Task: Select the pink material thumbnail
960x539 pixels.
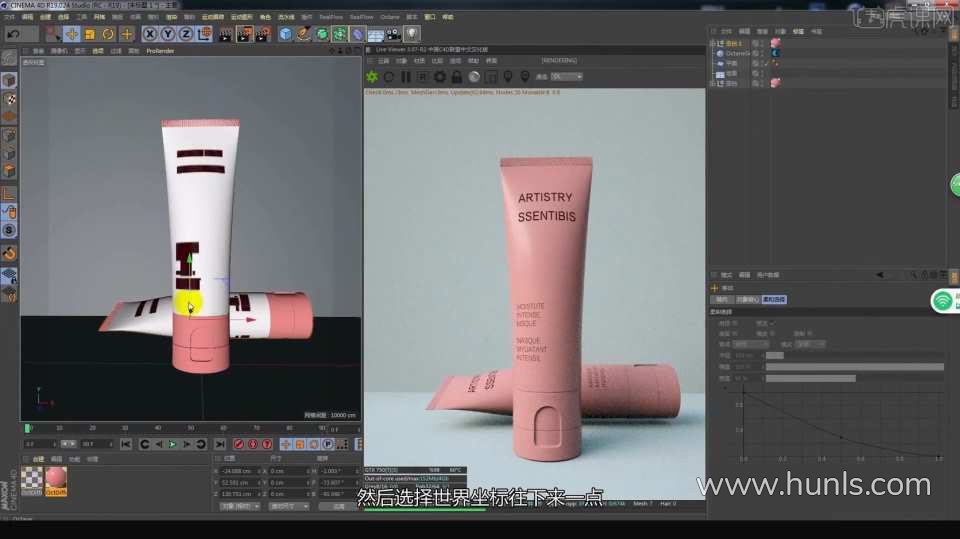Action: click(57, 478)
